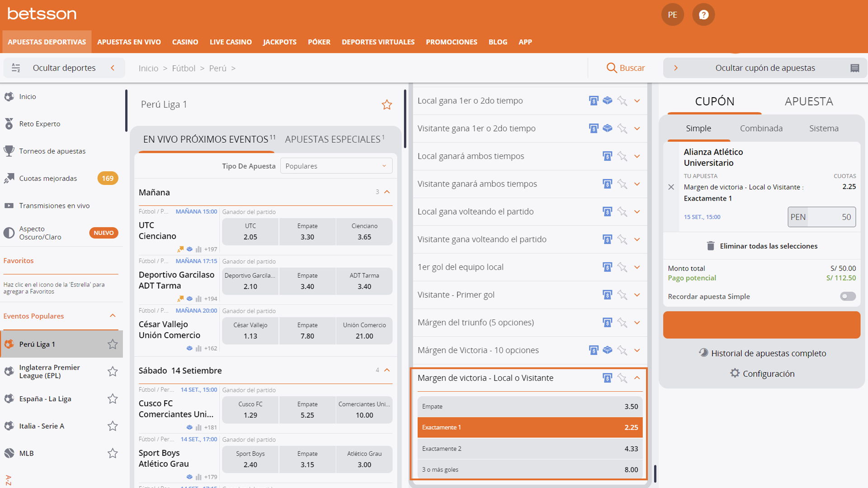The image size is (868, 488).
Task: Expand Local gana volteando el partido market
Action: (637, 211)
